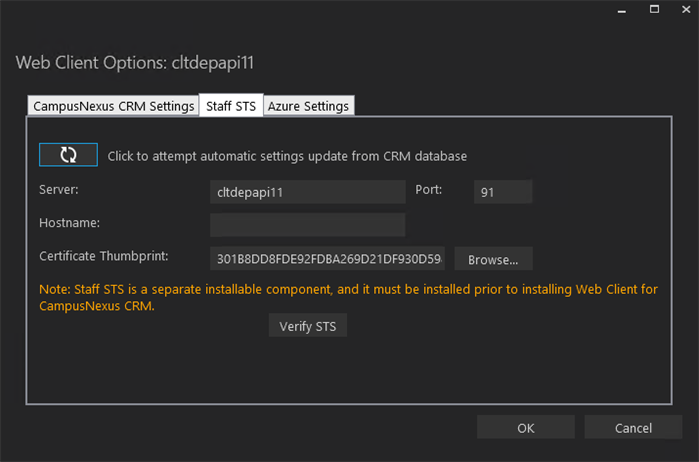Minimize the options window
699x462 pixels.
click(x=622, y=10)
